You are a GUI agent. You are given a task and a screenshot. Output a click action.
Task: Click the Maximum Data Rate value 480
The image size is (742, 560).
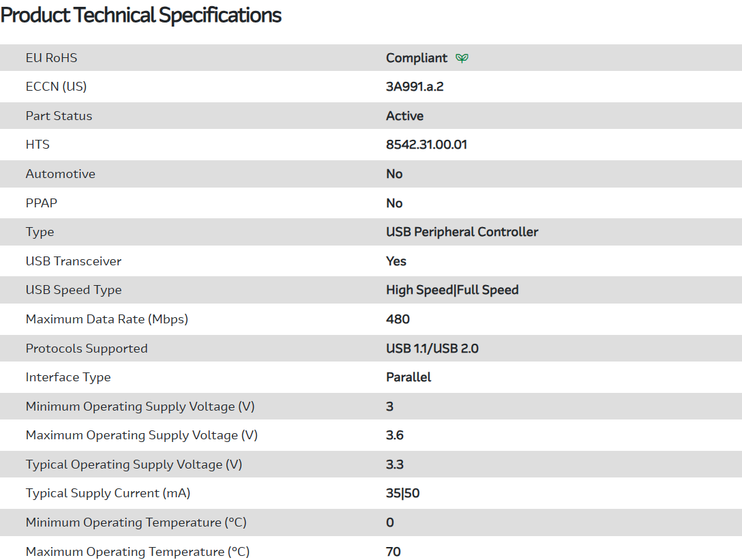[x=398, y=319]
